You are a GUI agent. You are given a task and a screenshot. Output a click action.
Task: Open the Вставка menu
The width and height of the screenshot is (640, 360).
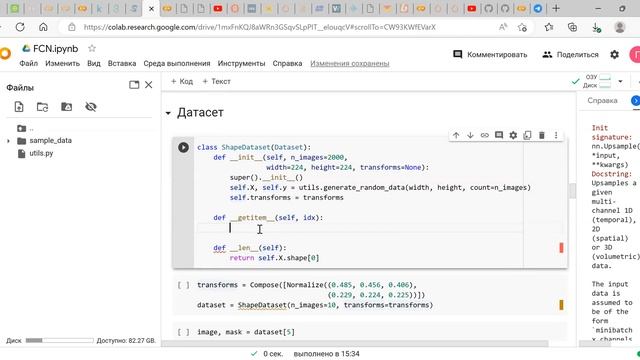point(122,63)
